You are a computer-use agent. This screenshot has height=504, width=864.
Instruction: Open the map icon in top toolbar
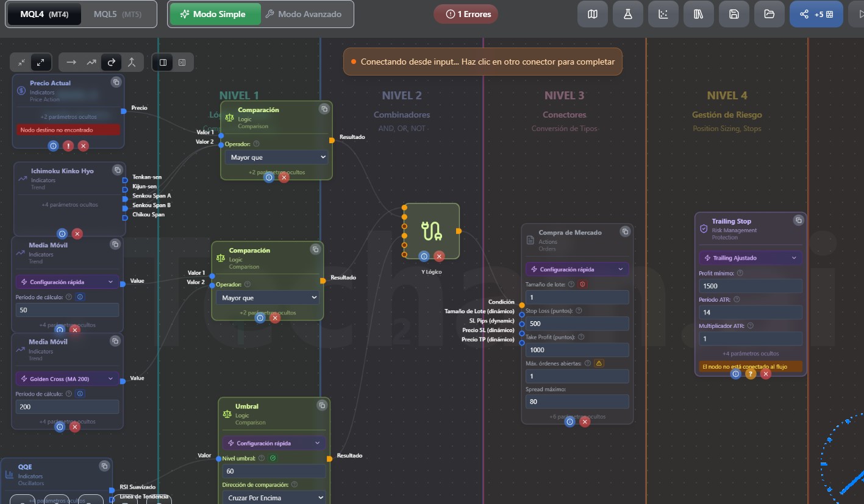(592, 14)
